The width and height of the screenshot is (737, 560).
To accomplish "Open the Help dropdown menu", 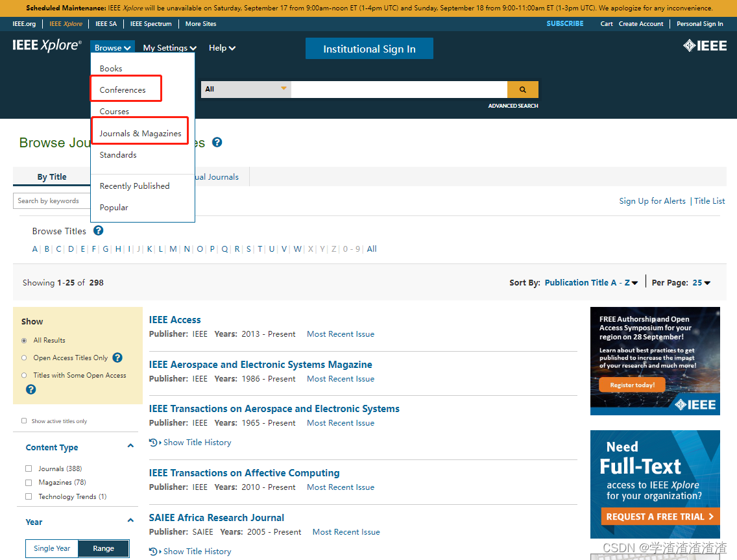I will pos(222,47).
